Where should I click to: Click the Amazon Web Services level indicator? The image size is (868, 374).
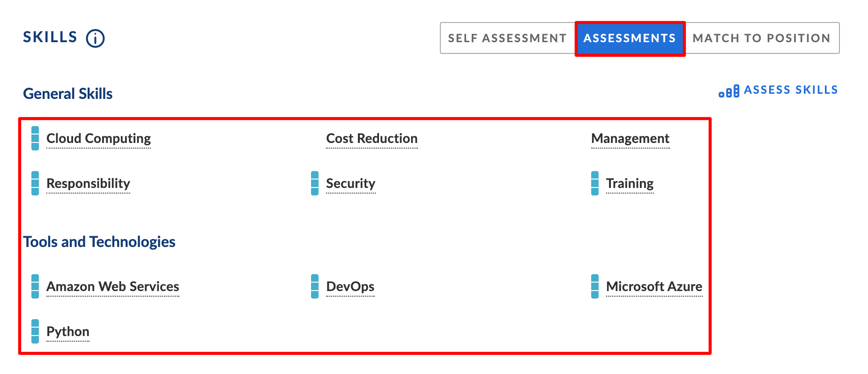click(x=35, y=286)
